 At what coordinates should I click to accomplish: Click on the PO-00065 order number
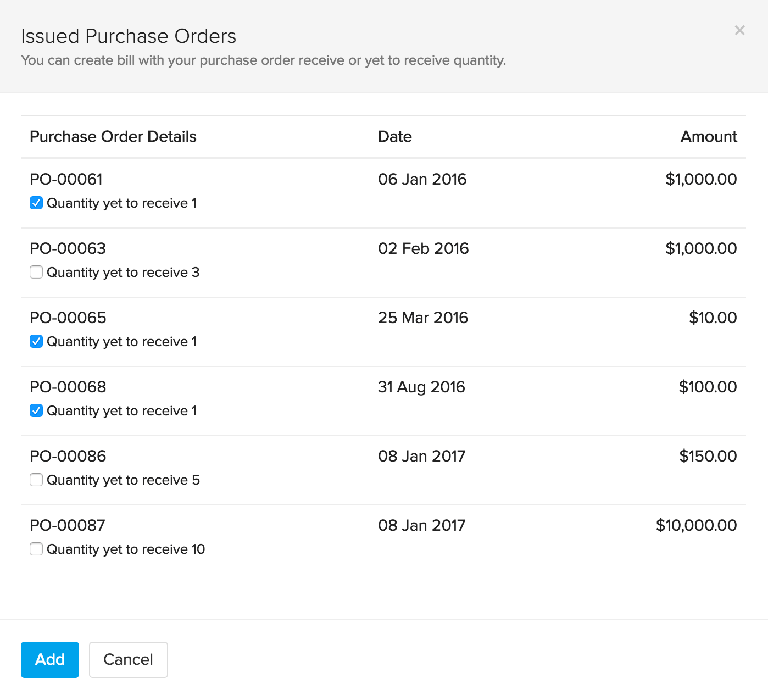pos(68,318)
